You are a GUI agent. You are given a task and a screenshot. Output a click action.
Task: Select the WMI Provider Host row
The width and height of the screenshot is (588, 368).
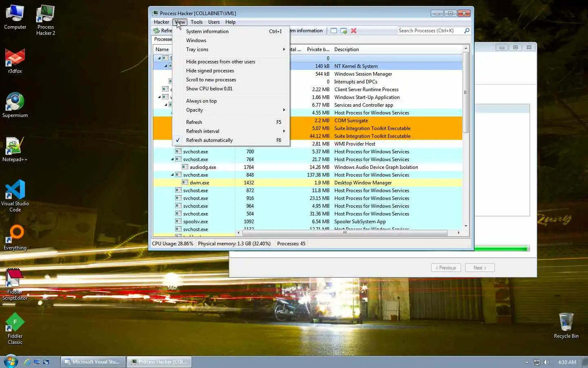click(x=307, y=144)
